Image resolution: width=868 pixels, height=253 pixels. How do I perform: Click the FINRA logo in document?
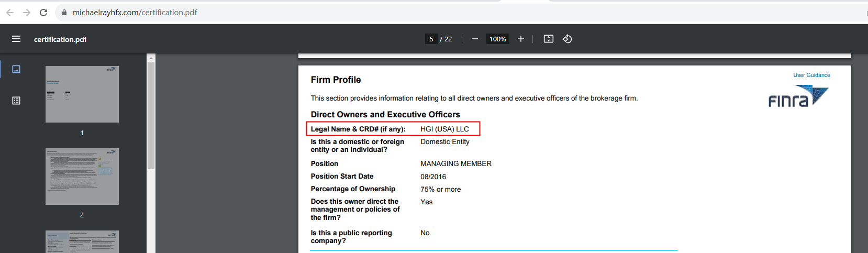tap(798, 96)
